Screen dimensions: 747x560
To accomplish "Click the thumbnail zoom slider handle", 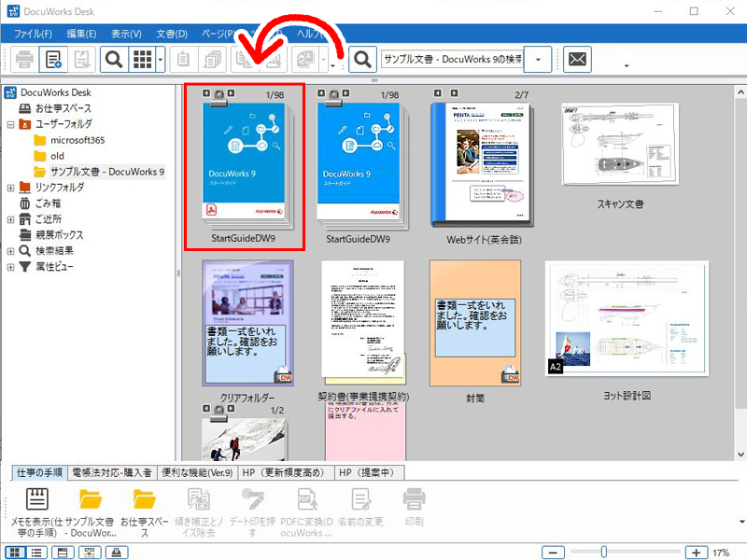I will (603, 553).
